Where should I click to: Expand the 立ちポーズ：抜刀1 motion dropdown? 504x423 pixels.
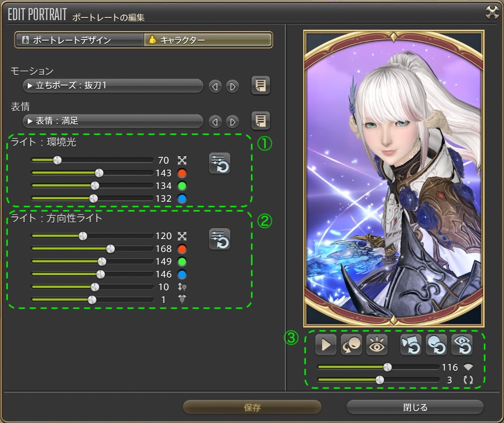point(112,86)
